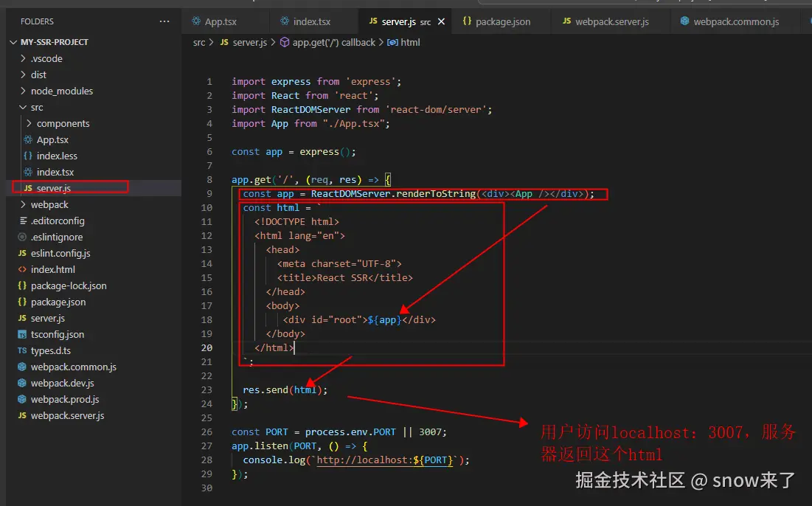812x506 pixels.
Task: Expand the node_modules folder
Action: pyautogui.click(x=23, y=91)
